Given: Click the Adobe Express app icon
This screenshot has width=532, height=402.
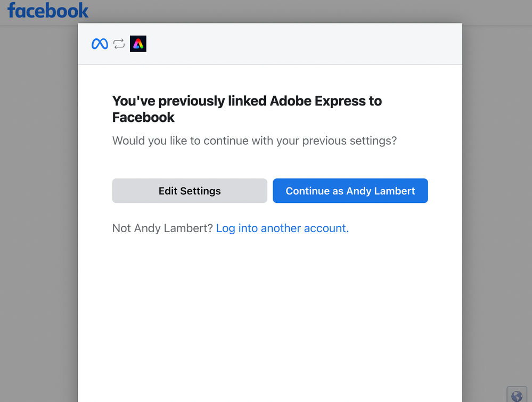Looking at the screenshot, I should click(138, 44).
